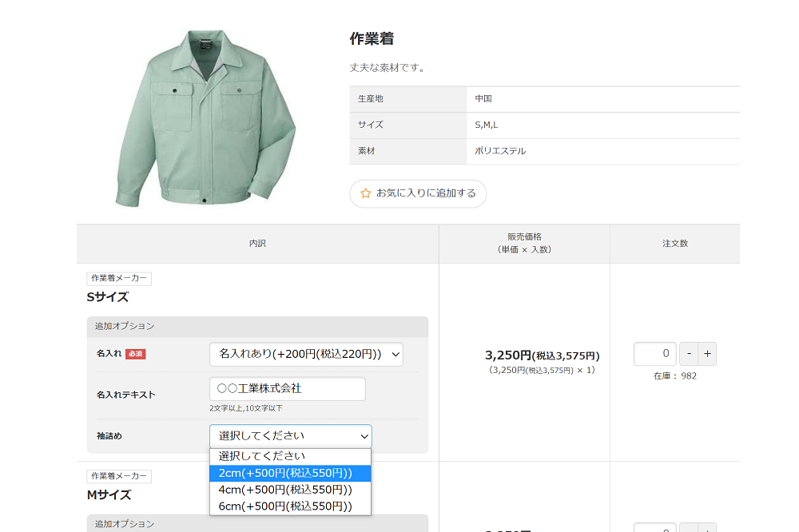Click the ポリエステル material value
The image size is (799, 532).
pos(500,151)
